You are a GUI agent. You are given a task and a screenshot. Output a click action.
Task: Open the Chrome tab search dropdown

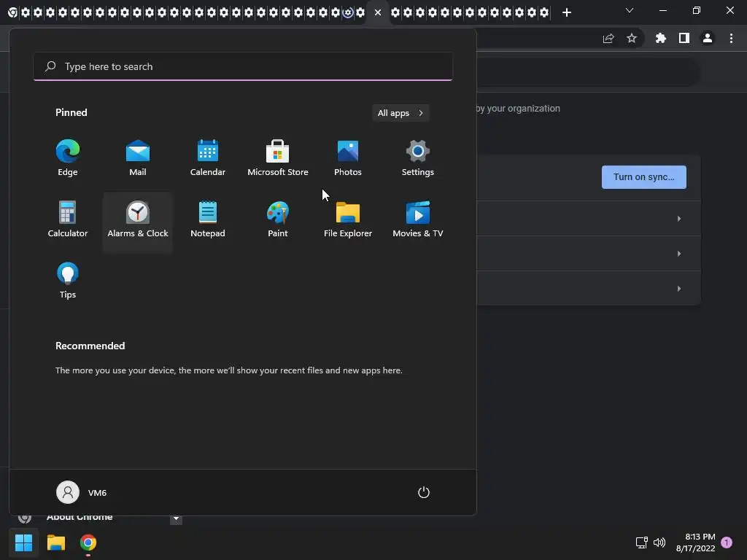click(x=630, y=10)
